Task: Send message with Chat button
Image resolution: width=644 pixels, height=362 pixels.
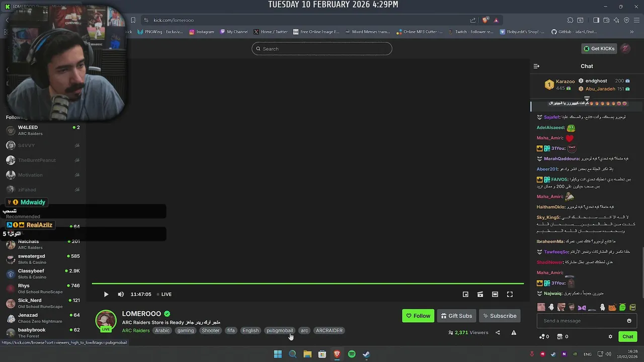Action: pos(627,337)
